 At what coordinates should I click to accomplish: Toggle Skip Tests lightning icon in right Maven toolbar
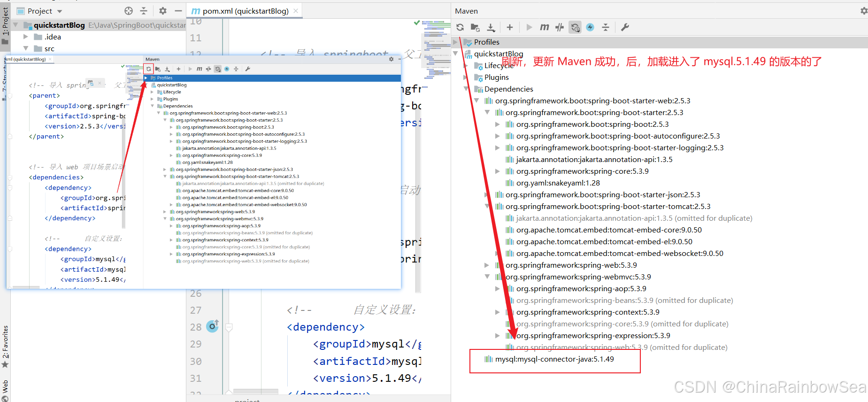pos(590,27)
